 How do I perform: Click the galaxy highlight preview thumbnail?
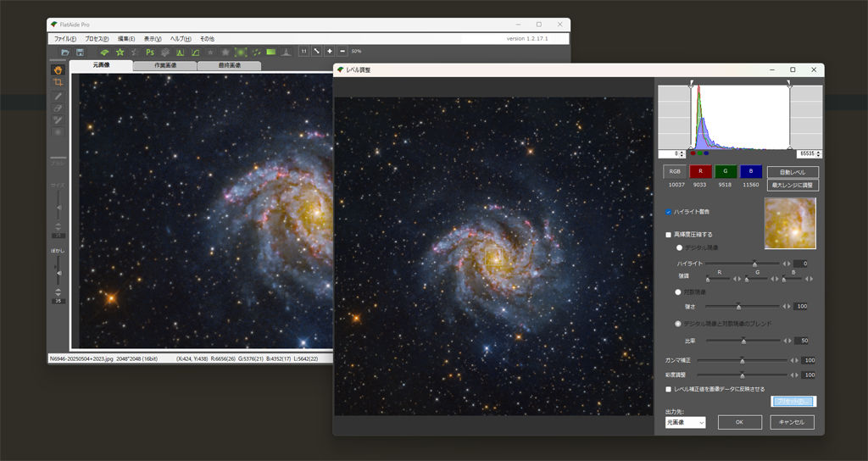790,224
